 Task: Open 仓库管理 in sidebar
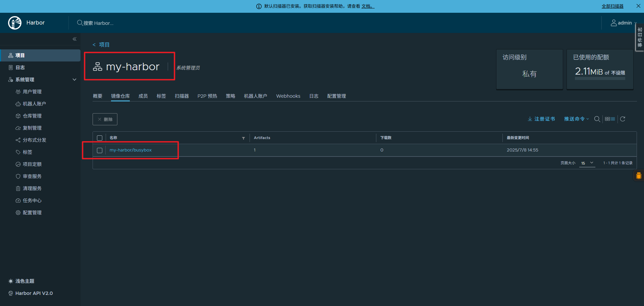32,116
